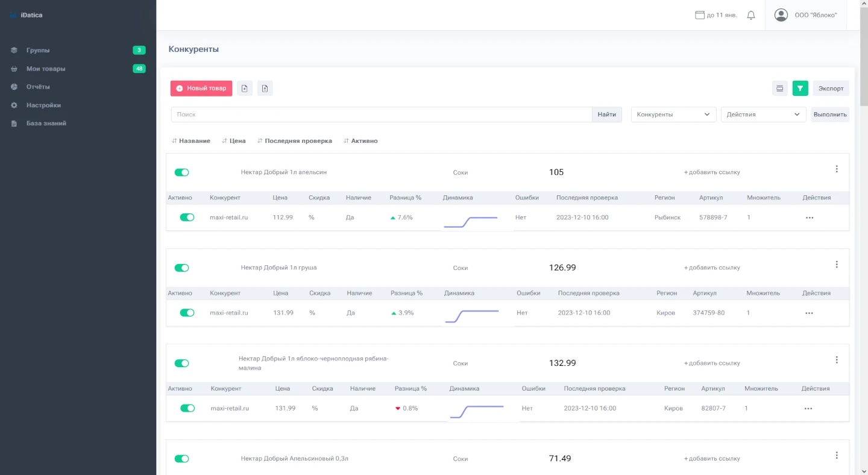Open the iDatica logo home link
868x475 pixels.
[x=27, y=15]
